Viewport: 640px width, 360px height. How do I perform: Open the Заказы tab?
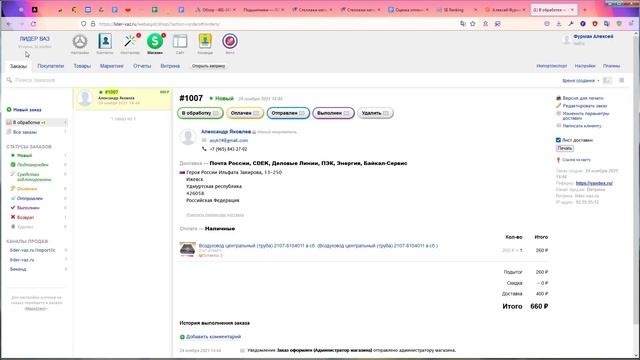coord(18,66)
